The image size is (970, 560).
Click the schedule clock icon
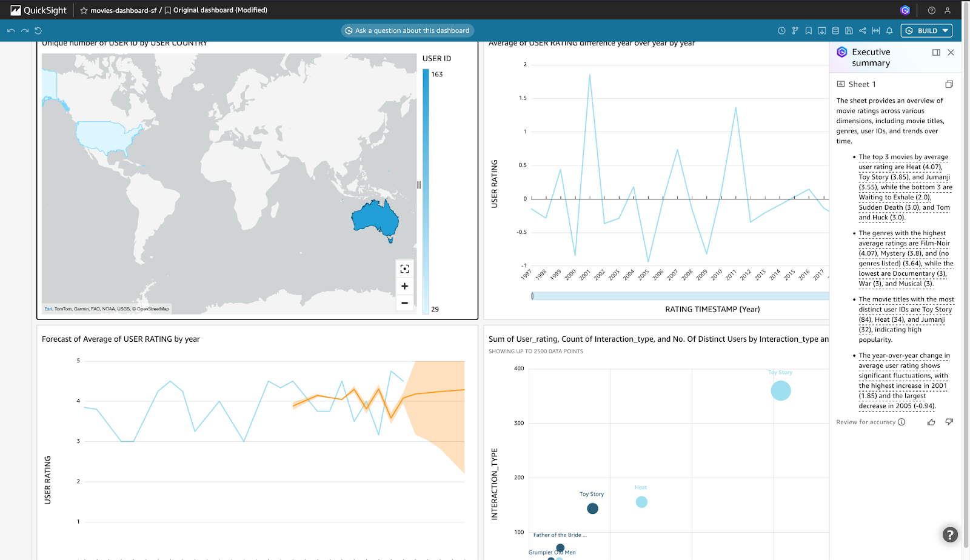781,31
